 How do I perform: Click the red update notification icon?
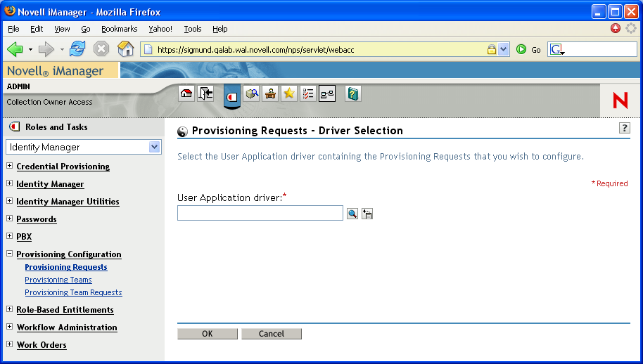(615, 28)
